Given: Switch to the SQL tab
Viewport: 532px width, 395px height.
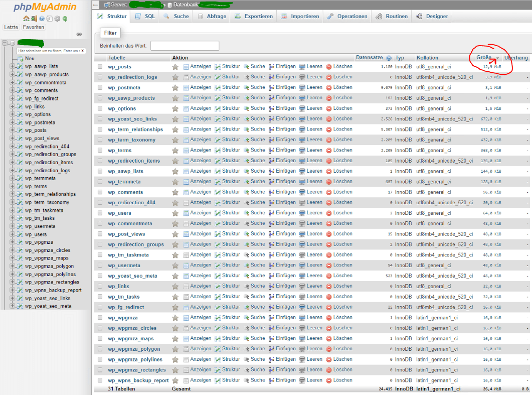Looking at the screenshot, I should pyautogui.click(x=148, y=16).
